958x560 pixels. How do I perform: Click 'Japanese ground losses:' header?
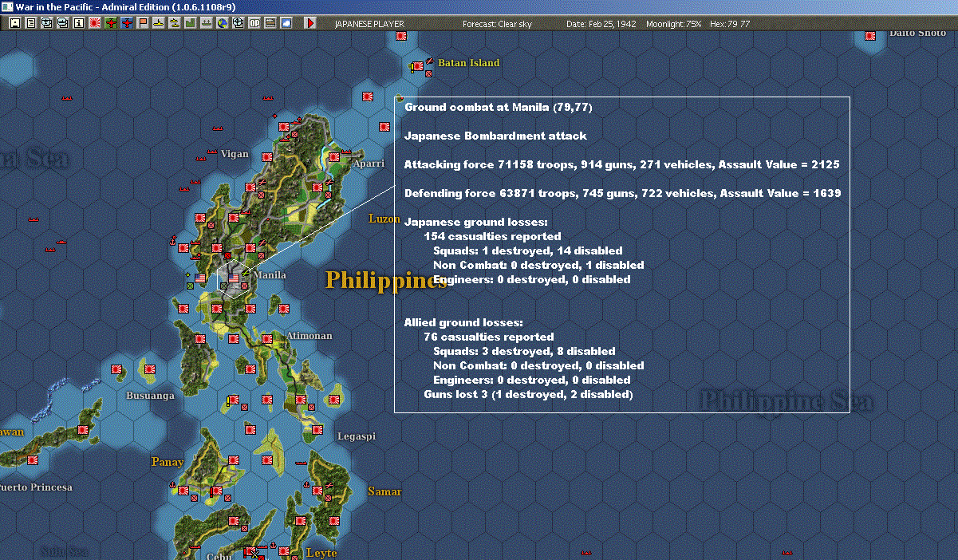[x=476, y=222]
